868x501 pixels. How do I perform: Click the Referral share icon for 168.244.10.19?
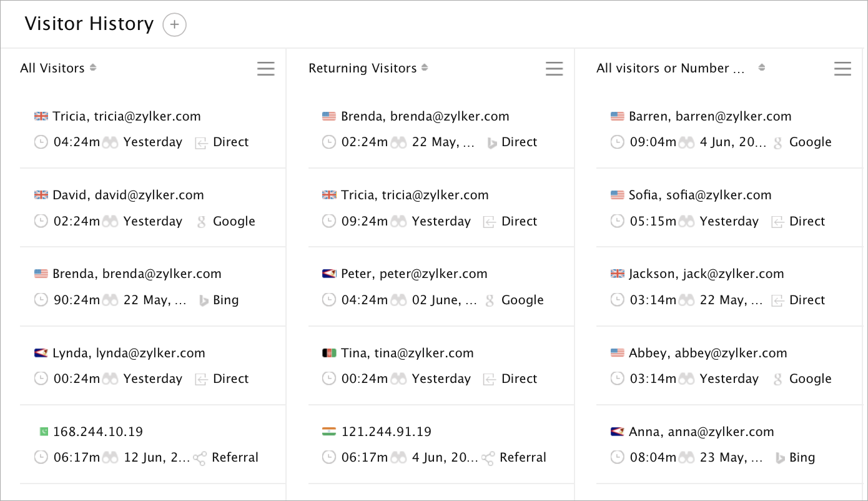point(200,458)
